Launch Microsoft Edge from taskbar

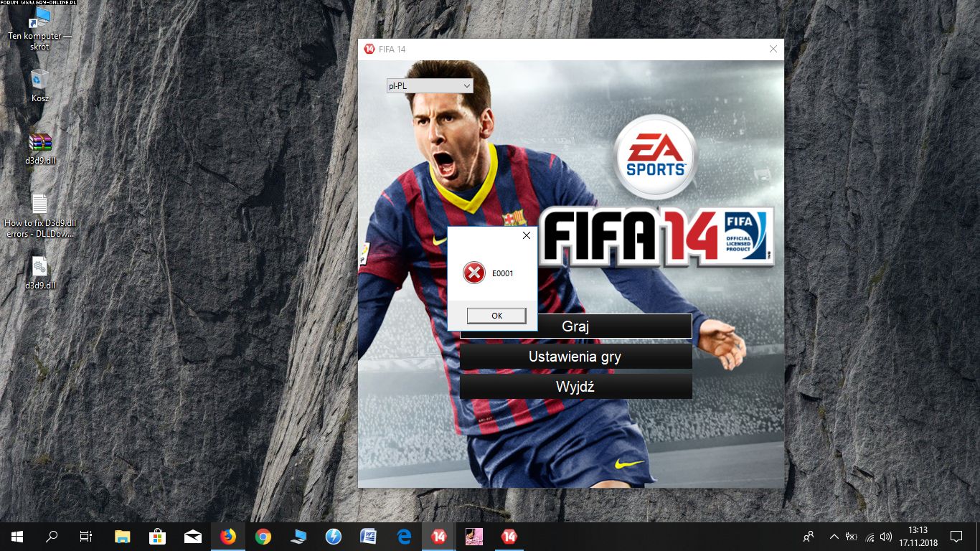click(403, 537)
